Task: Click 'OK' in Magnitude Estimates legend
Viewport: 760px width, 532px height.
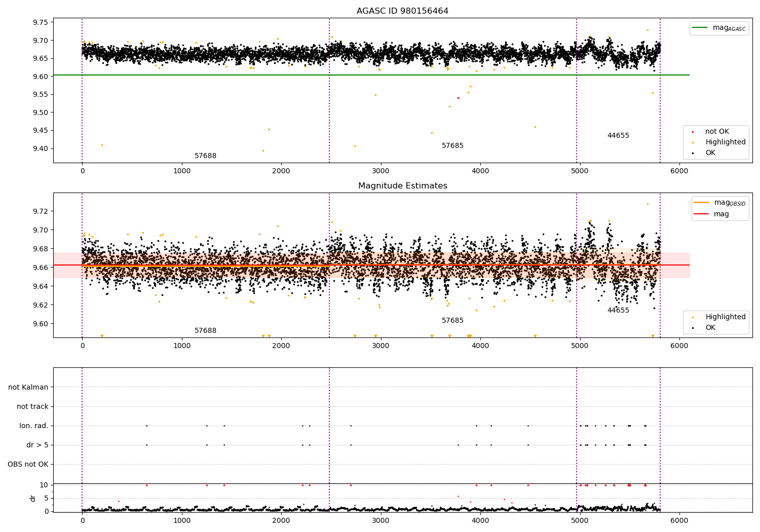Action: pyautogui.click(x=710, y=328)
